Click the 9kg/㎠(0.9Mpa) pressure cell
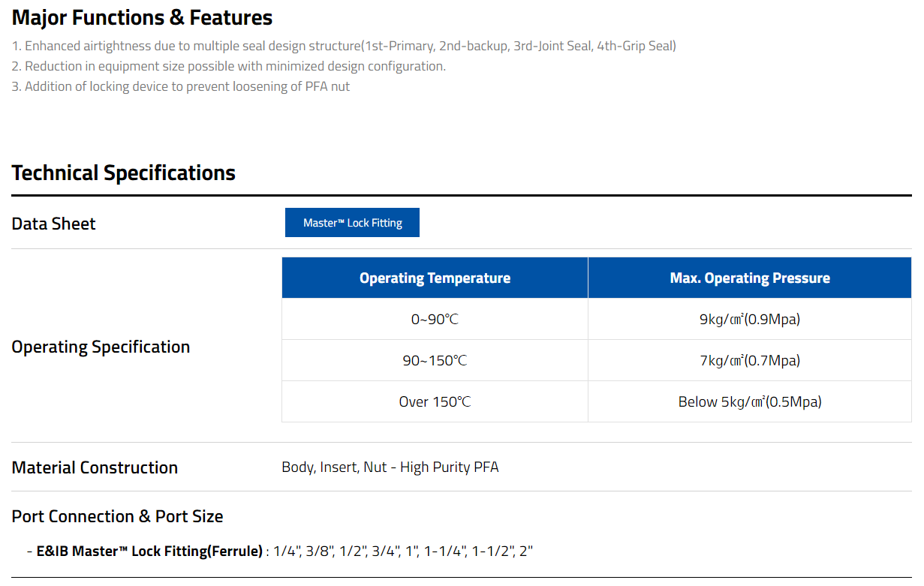Viewport: 924px width, 586px height. coord(750,319)
